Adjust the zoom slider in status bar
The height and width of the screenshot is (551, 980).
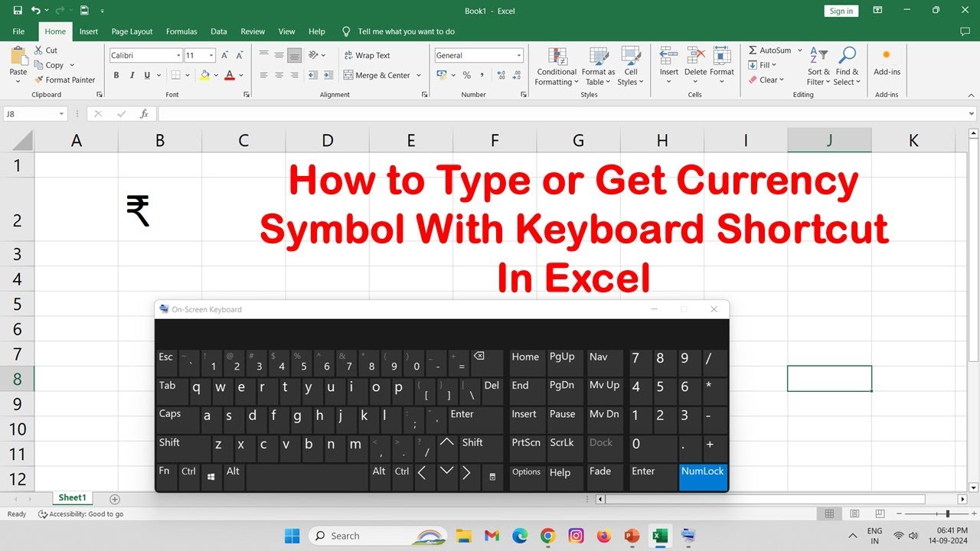point(947,514)
